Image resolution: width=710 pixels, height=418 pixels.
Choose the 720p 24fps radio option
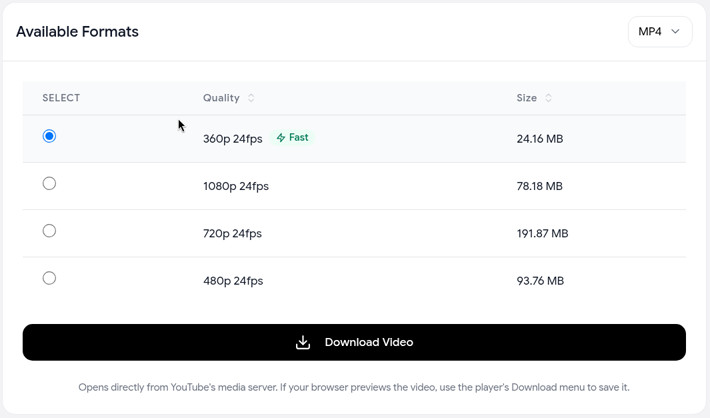tap(49, 231)
